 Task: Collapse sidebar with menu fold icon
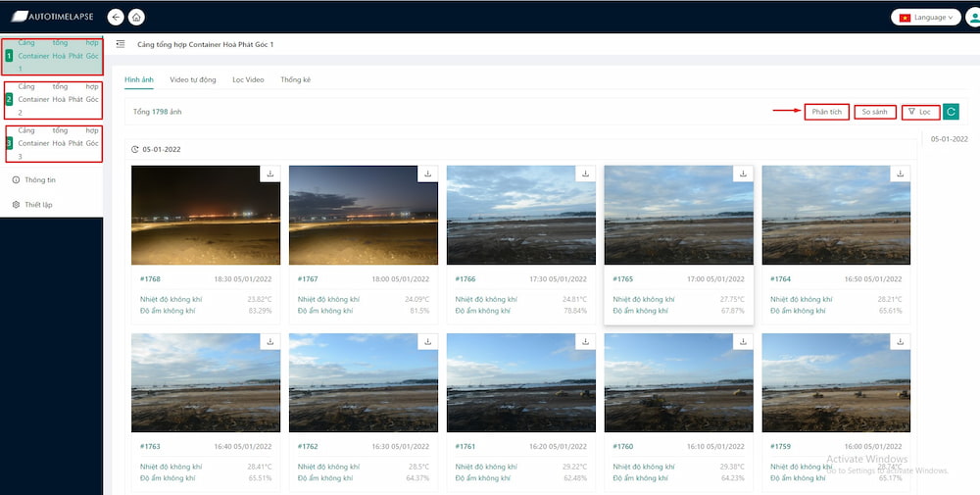coord(121,44)
